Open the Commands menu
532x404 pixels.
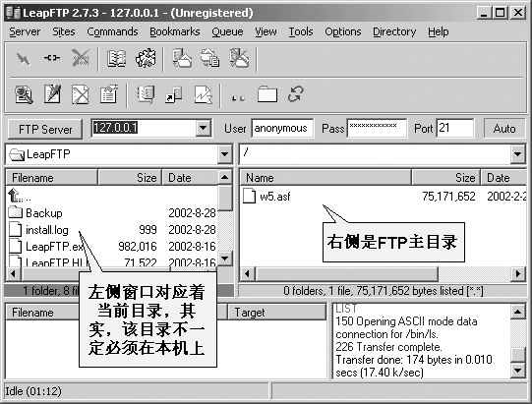tap(112, 31)
